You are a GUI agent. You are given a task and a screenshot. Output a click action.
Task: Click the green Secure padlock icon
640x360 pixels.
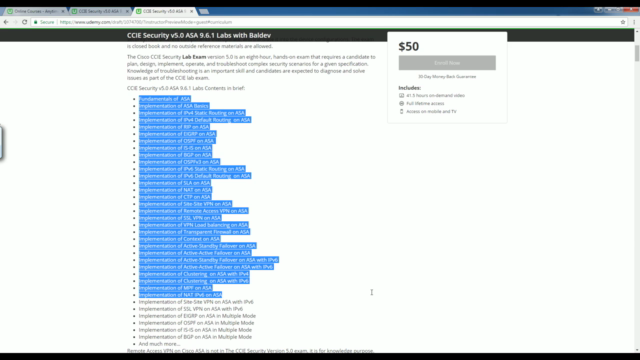36,22
